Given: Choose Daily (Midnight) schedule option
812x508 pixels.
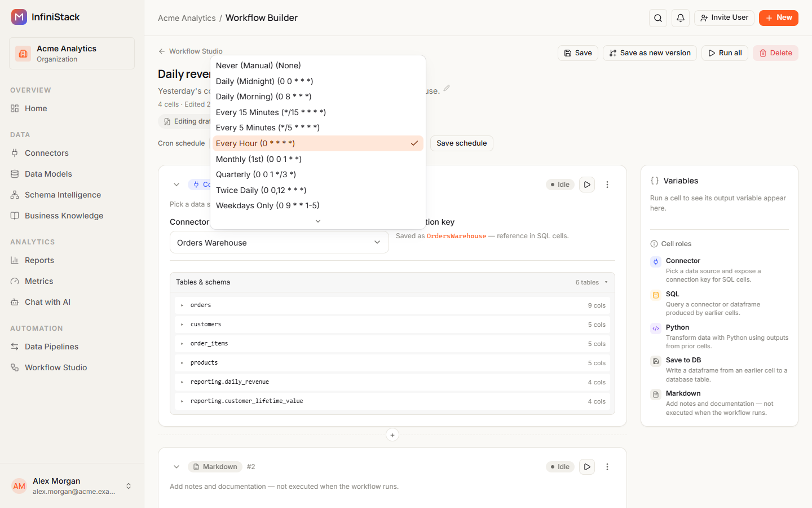Looking at the screenshot, I should (318, 81).
